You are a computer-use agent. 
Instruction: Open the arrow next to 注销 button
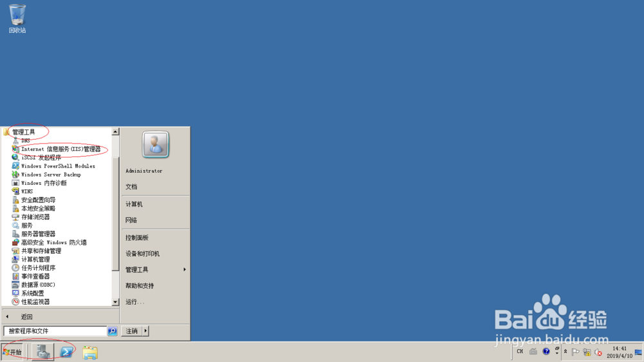146,331
